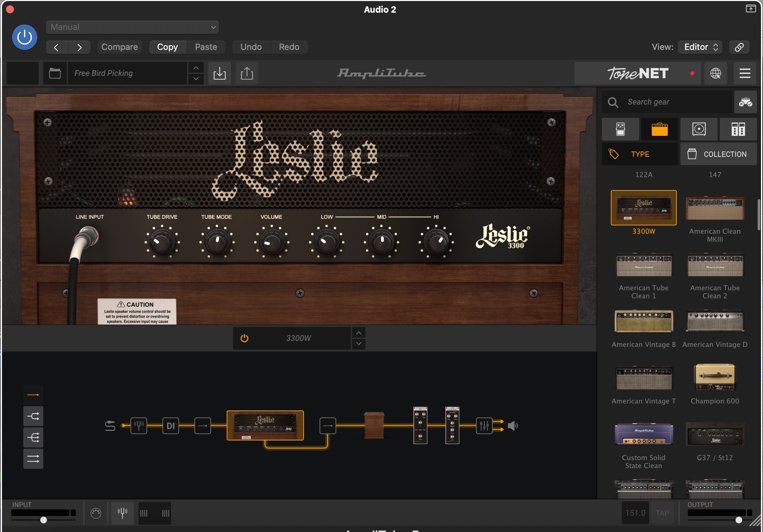Select the TYPE filter tab
Image resolution: width=763 pixels, height=532 pixels.
(x=640, y=154)
